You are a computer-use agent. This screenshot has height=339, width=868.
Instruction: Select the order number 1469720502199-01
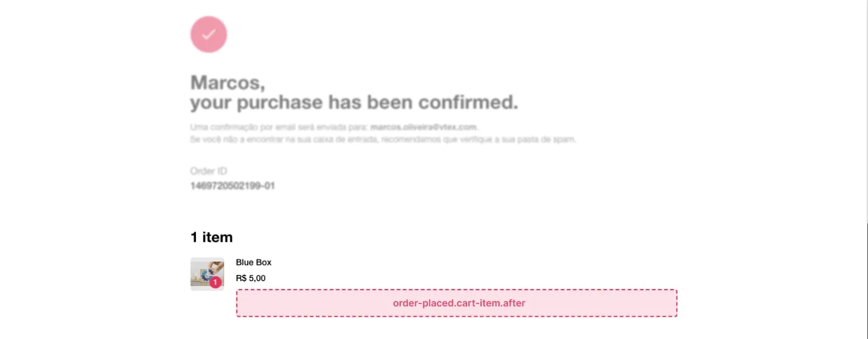pos(233,186)
